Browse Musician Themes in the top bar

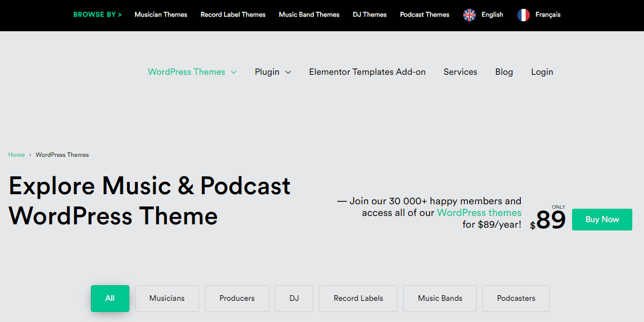pyautogui.click(x=161, y=15)
